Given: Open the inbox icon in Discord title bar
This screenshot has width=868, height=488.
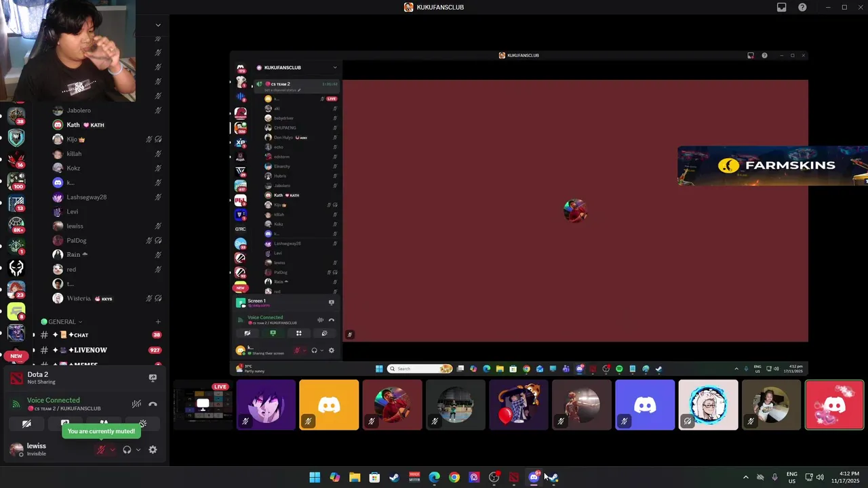Looking at the screenshot, I should click(x=781, y=7).
